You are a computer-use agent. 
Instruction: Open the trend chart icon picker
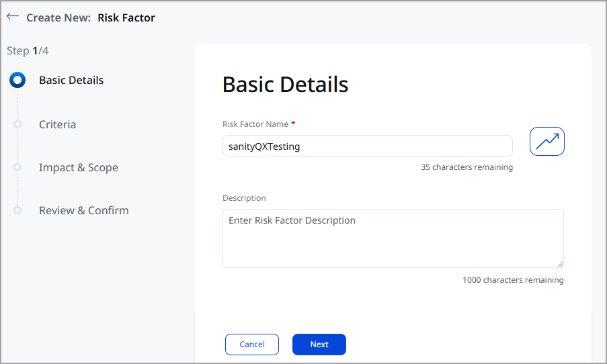click(x=547, y=141)
